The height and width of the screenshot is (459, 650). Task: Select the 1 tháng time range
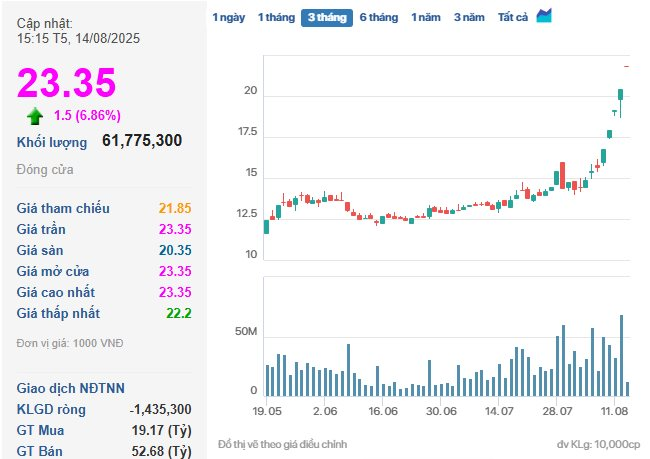275,17
